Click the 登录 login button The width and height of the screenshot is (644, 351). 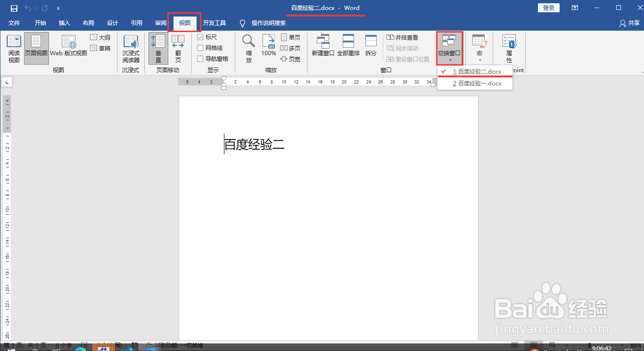[x=548, y=8]
